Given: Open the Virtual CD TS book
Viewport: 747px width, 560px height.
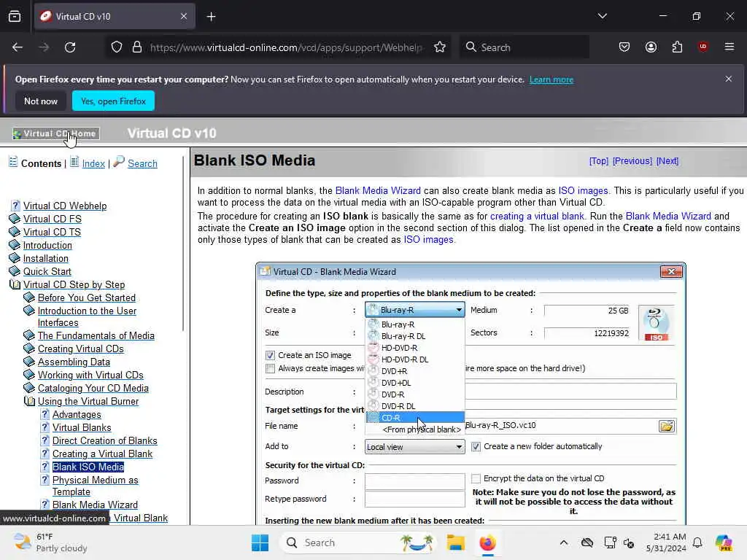Looking at the screenshot, I should (52, 232).
